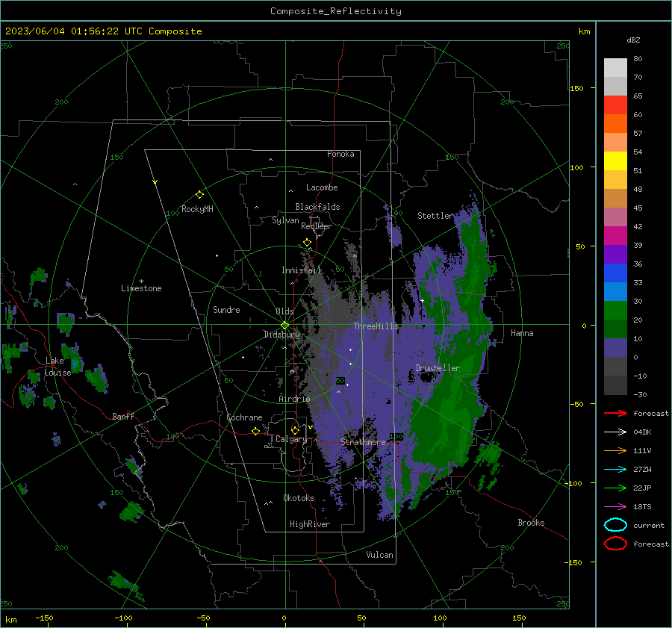
Task: Click the yellow diamond marker near RedDeer
Action: [x=307, y=243]
